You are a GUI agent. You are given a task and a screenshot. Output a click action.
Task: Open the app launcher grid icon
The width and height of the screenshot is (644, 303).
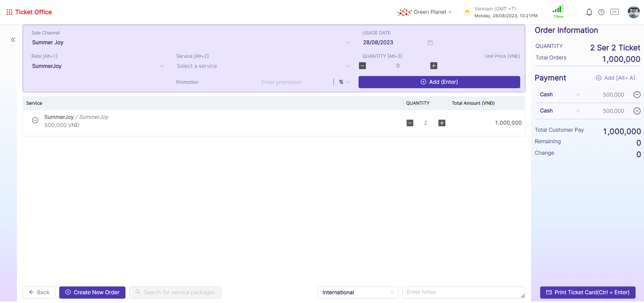click(x=9, y=12)
